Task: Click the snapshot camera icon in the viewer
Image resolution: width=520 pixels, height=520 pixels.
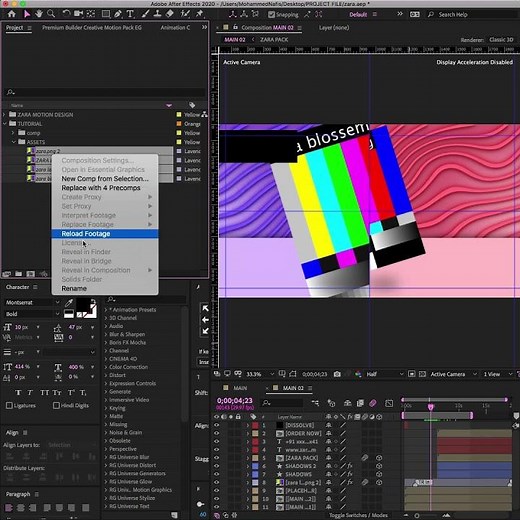Action: pyautogui.click(x=337, y=374)
